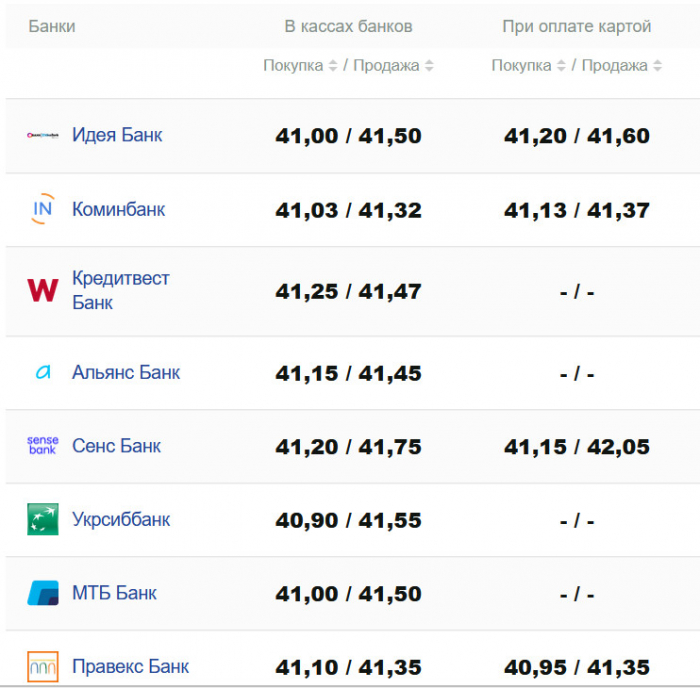Open the Сенс Банк link
Viewport: 700px width, 688px height.
click(x=116, y=446)
